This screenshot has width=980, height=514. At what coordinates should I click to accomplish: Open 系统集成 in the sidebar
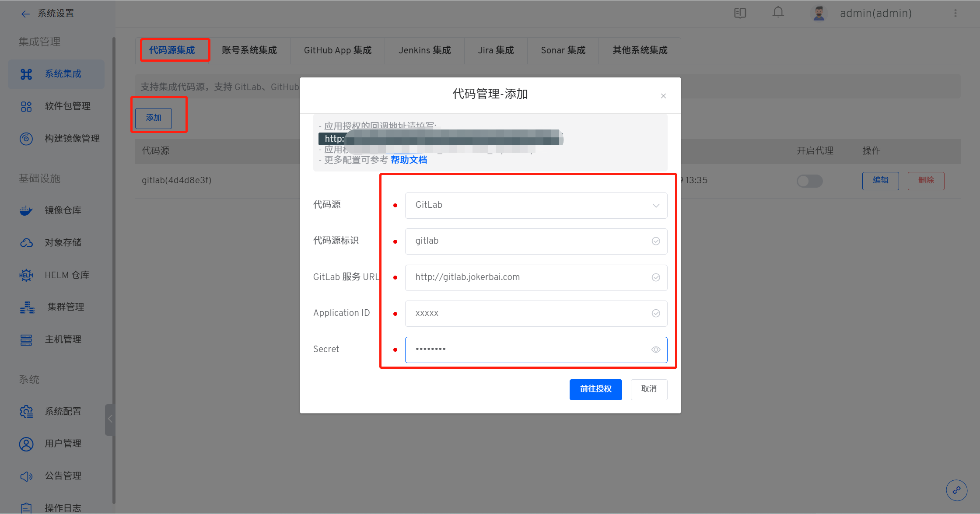pos(56,74)
